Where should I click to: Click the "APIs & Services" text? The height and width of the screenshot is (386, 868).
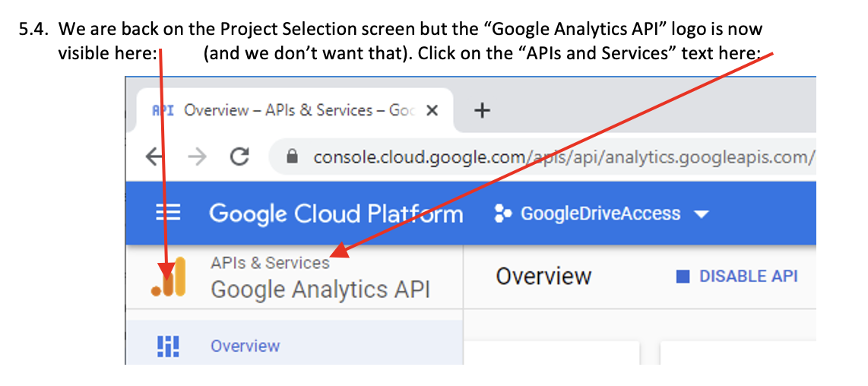[x=270, y=263]
